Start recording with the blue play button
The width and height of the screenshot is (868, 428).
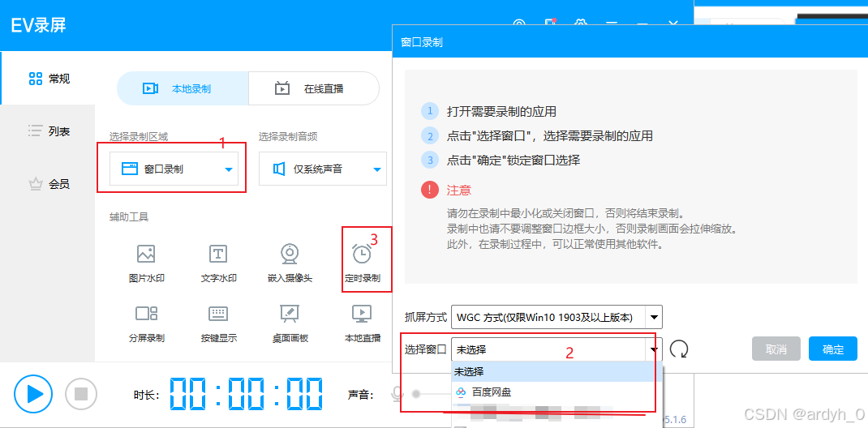click(x=33, y=394)
